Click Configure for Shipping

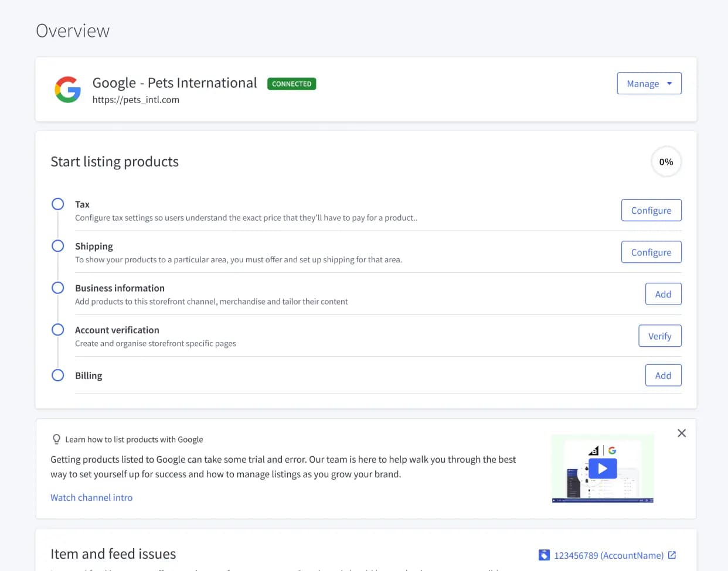(x=651, y=252)
